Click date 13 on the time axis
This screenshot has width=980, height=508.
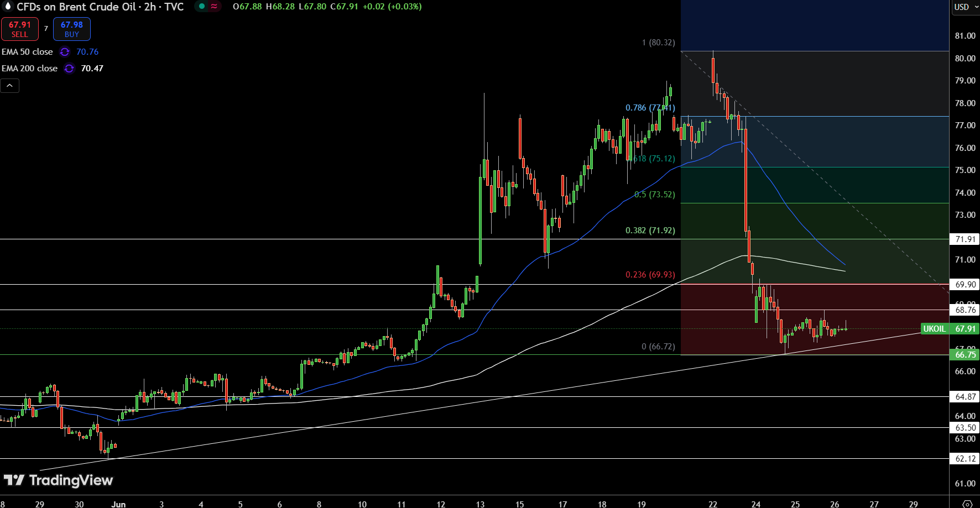[x=480, y=504]
